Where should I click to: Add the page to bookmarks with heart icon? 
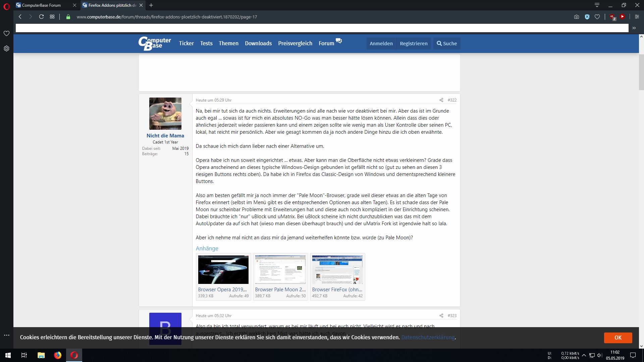[x=597, y=17]
